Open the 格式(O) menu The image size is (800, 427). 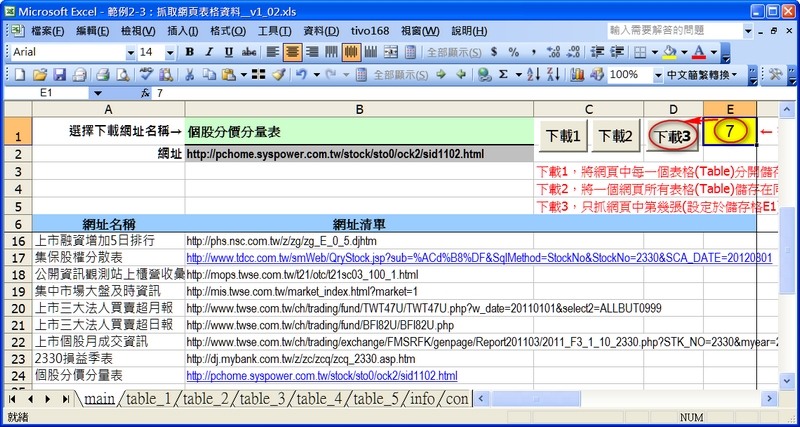228,31
